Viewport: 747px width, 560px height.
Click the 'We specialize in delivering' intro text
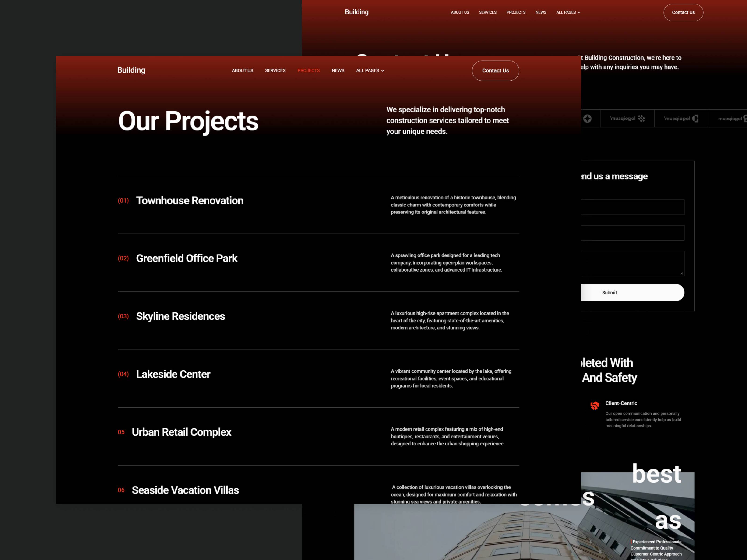[x=447, y=120]
